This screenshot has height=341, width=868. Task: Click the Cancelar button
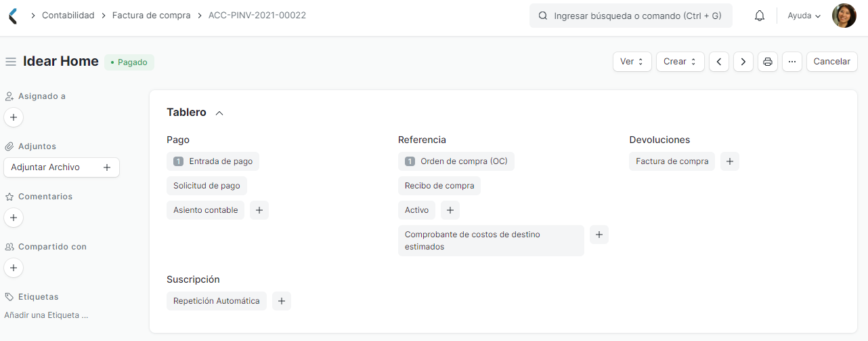831,62
